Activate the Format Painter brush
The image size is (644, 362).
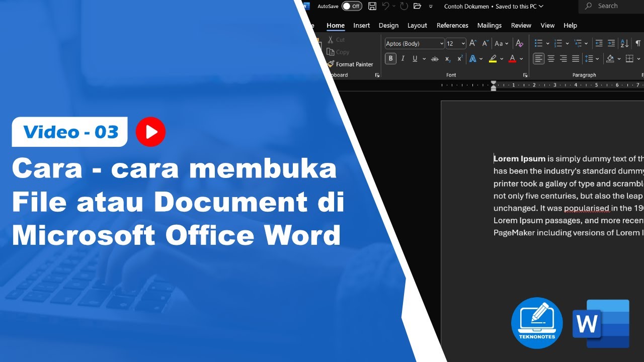click(x=350, y=64)
